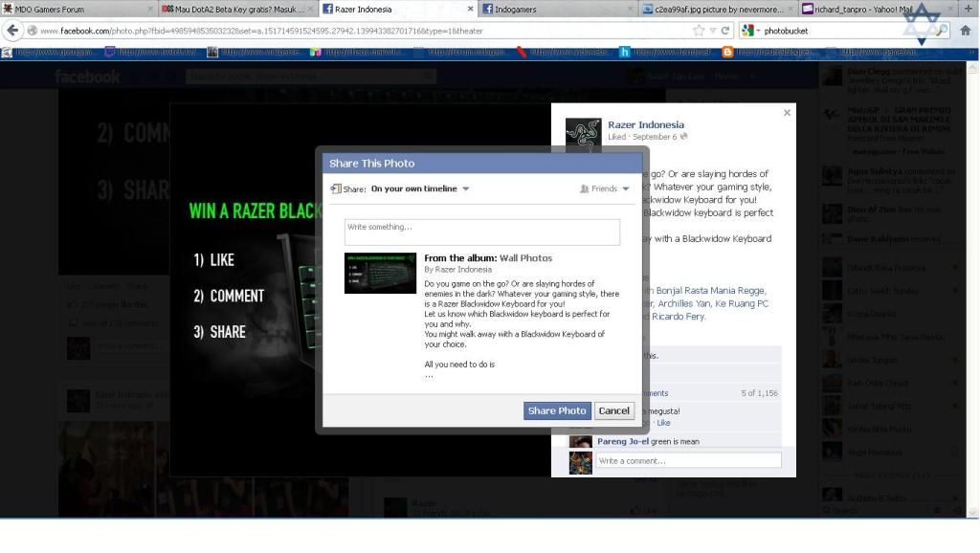Click the dimmed facebook logo
The image size is (980, 553).
[x=87, y=77]
